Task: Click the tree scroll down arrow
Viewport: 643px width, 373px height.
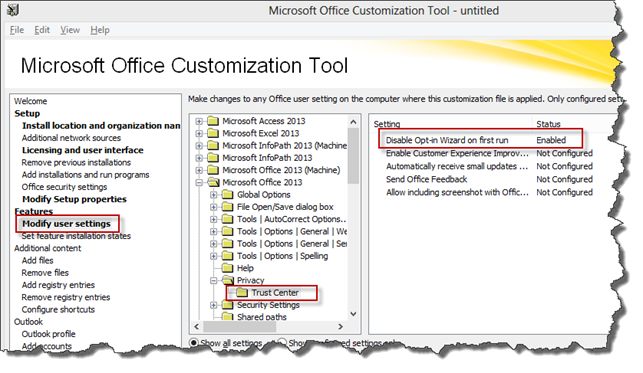Action: [353, 314]
